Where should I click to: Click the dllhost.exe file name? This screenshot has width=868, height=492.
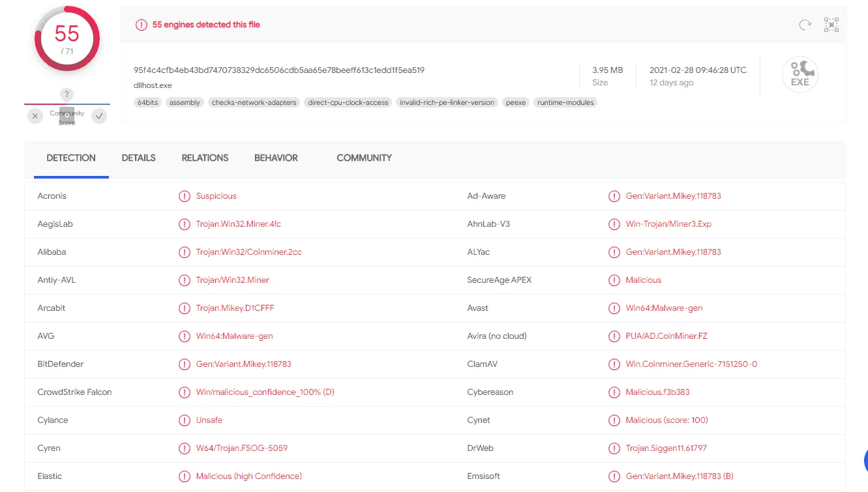click(153, 85)
